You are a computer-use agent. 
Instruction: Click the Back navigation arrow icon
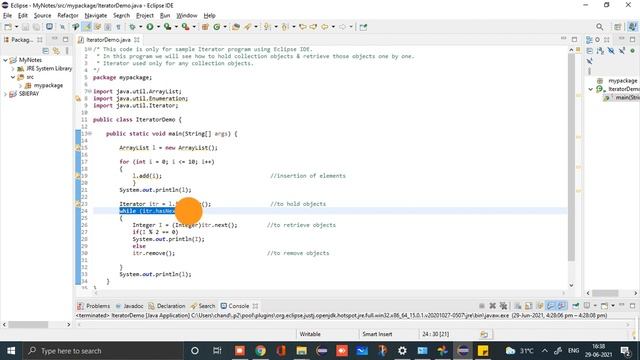[x=325, y=27]
